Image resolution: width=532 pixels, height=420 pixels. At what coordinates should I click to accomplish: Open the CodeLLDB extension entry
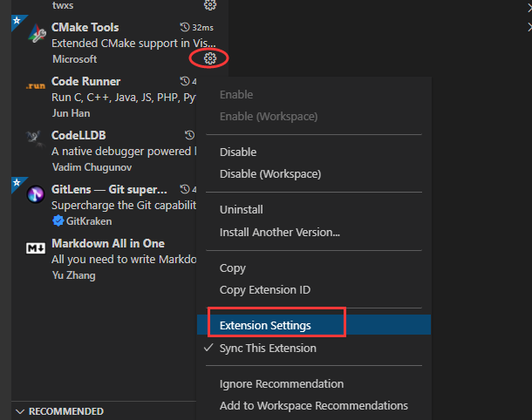click(x=78, y=135)
